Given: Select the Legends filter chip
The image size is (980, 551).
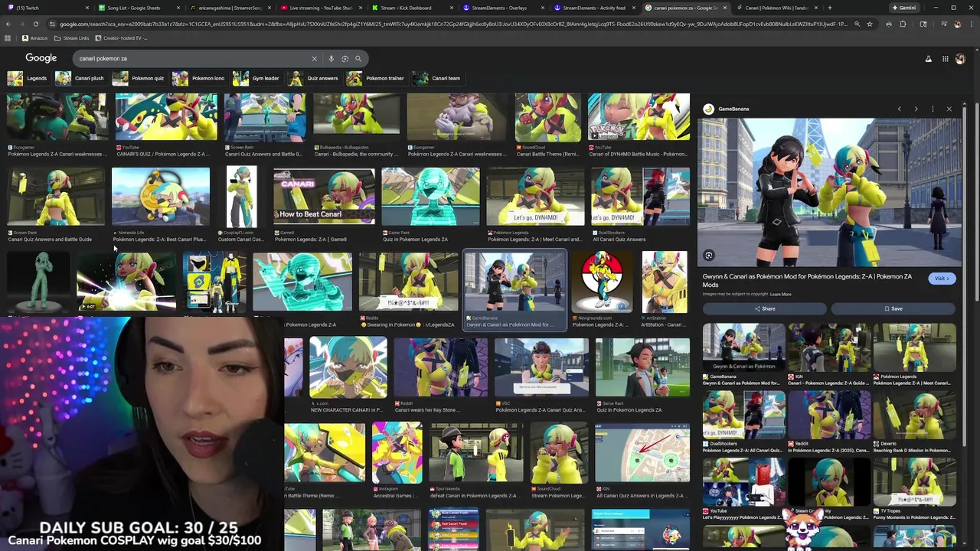Looking at the screenshot, I should tap(28, 78).
